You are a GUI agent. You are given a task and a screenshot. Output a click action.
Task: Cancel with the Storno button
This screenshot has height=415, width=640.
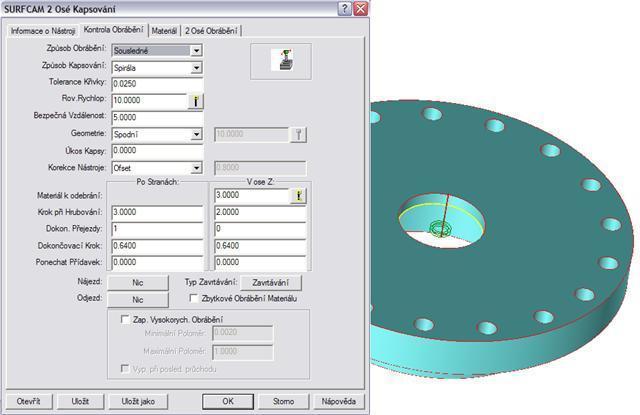click(x=284, y=402)
